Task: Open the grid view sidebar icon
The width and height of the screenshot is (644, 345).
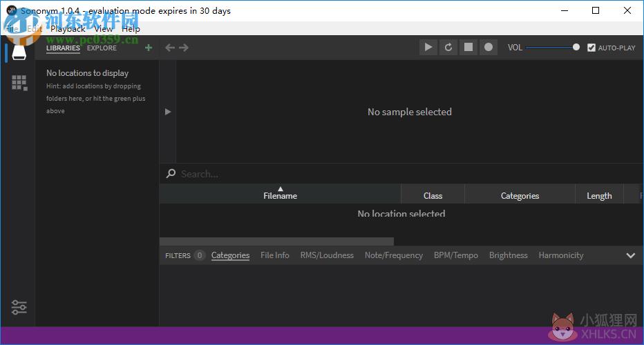Action: click(x=19, y=83)
